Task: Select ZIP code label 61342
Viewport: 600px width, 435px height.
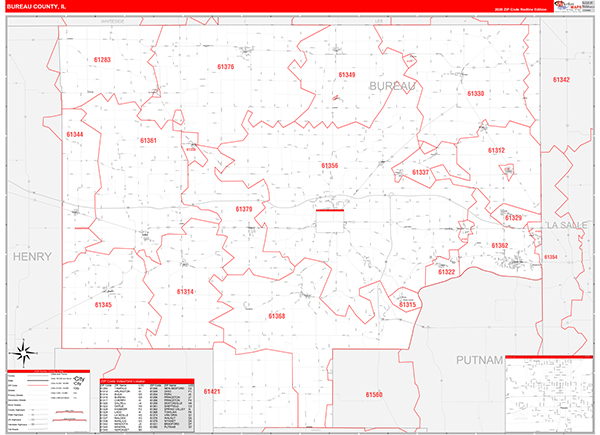Action: point(561,80)
